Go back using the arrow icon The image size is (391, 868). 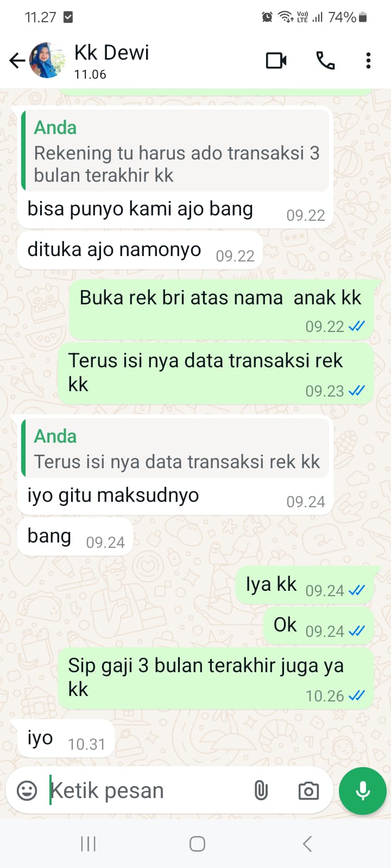17,60
